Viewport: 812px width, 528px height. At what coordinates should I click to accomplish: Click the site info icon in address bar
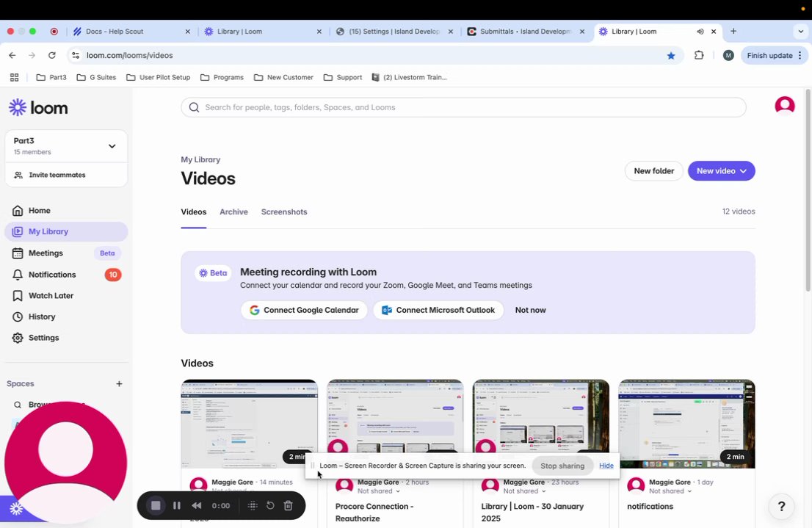coord(76,55)
